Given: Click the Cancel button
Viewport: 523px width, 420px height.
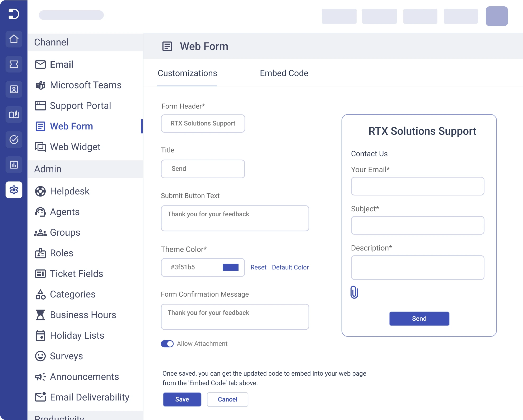Looking at the screenshot, I should coord(227,399).
